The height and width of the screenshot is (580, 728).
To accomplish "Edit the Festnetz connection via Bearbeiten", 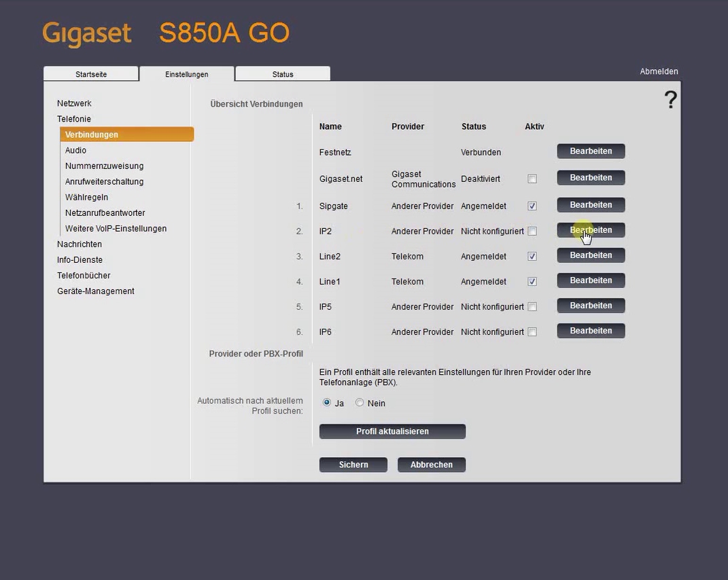I will click(x=590, y=151).
